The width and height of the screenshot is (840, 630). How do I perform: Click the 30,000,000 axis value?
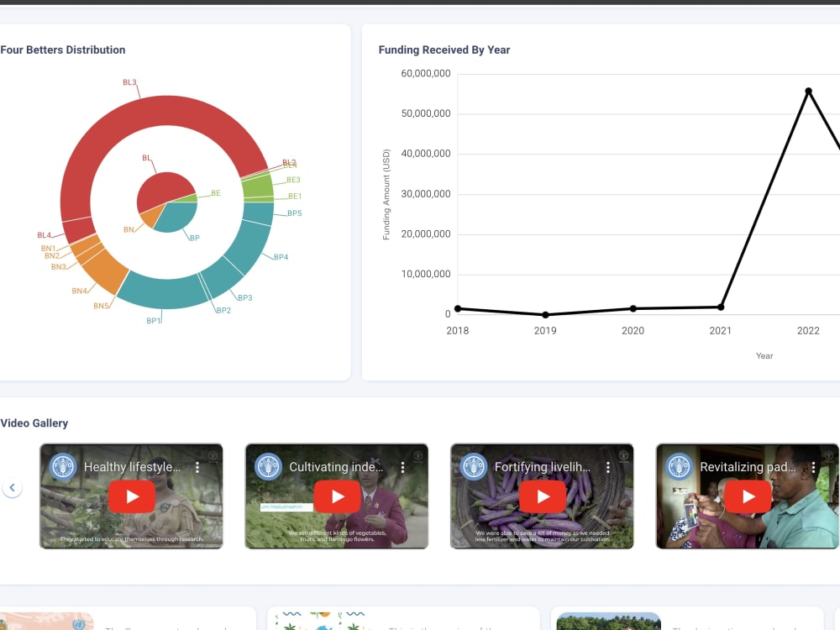click(426, 194)
